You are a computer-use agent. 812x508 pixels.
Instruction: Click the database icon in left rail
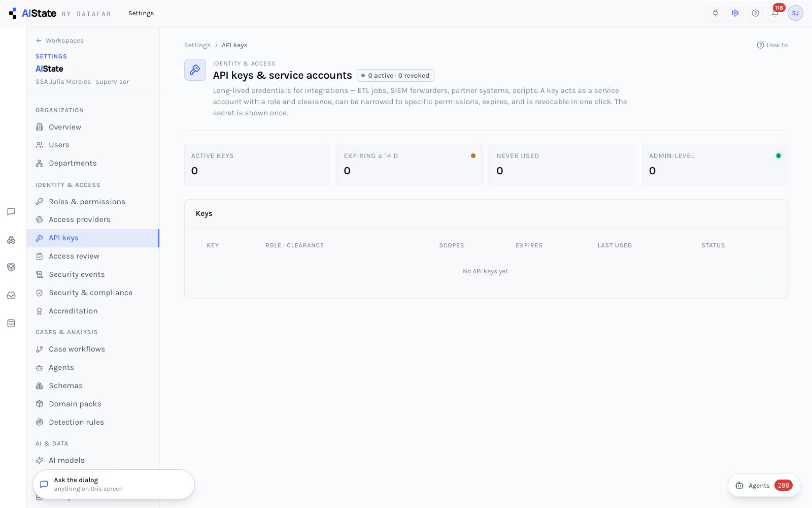[11, 323]
